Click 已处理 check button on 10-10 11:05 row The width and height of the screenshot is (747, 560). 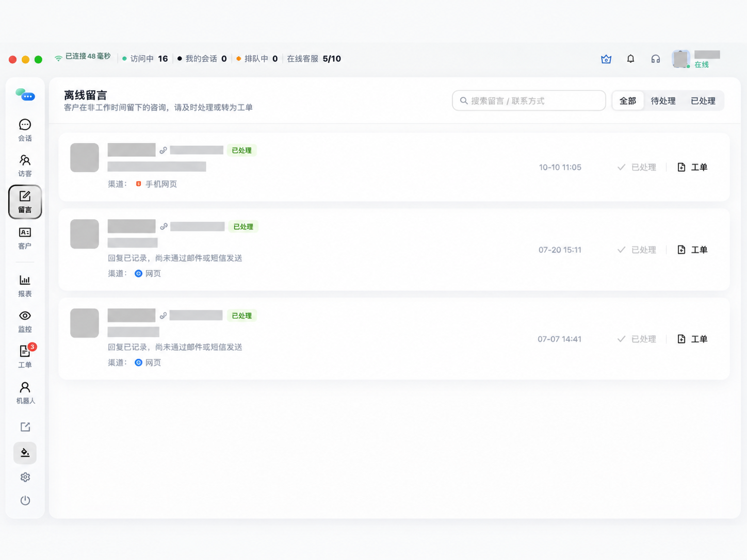click(637, 167)
